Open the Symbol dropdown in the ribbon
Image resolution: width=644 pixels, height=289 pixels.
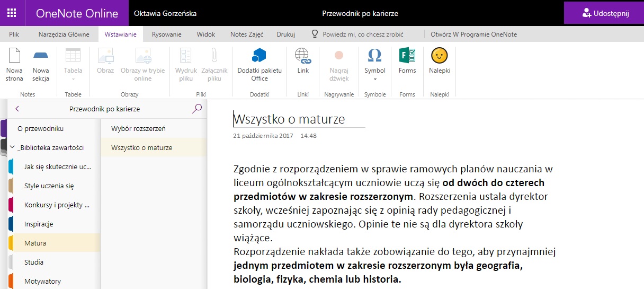click(374, 65)
